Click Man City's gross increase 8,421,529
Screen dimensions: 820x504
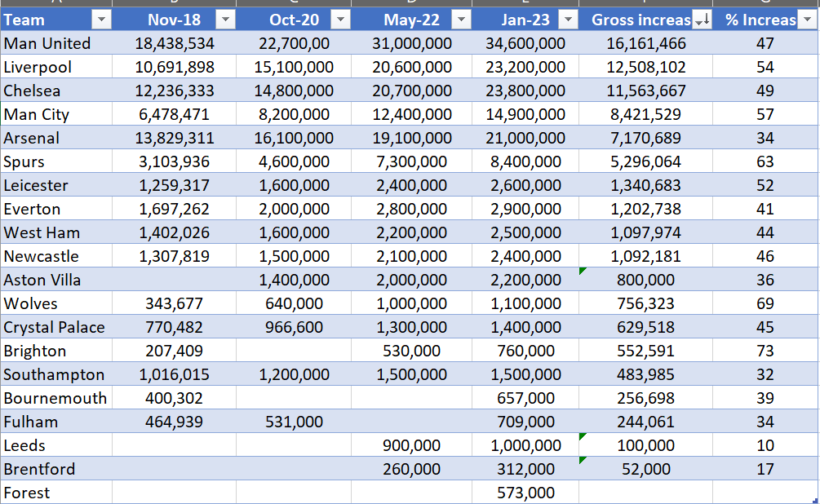646,114
